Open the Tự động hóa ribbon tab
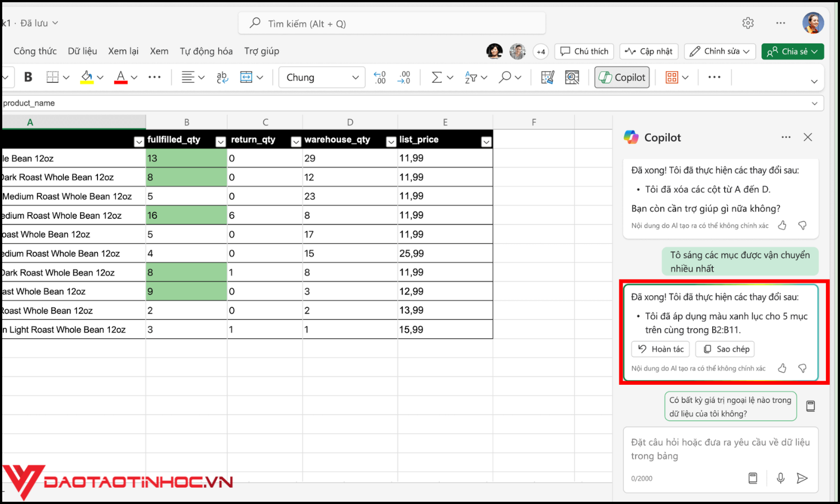 tap(206, 51)
